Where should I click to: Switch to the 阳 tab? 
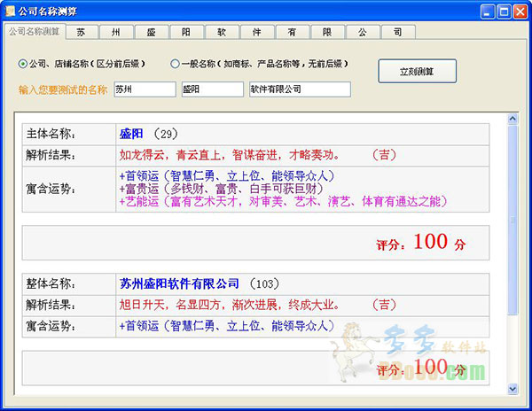[x=186, y=32]
